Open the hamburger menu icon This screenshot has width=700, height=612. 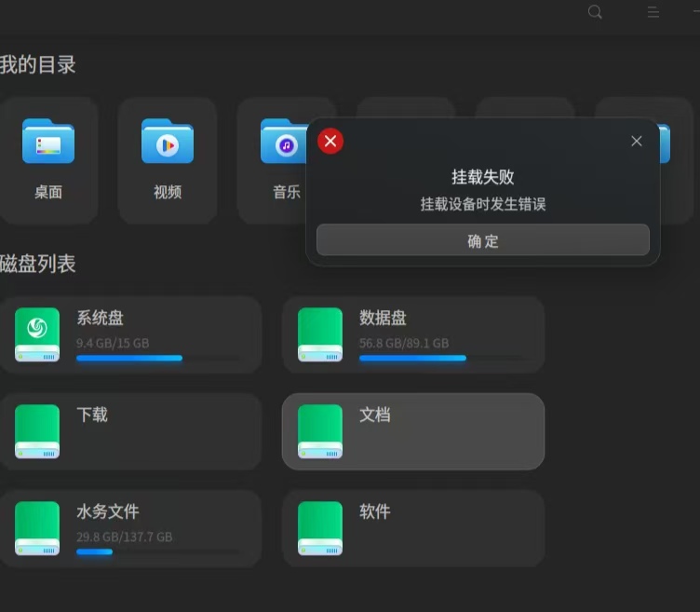(x=653, y=12)
